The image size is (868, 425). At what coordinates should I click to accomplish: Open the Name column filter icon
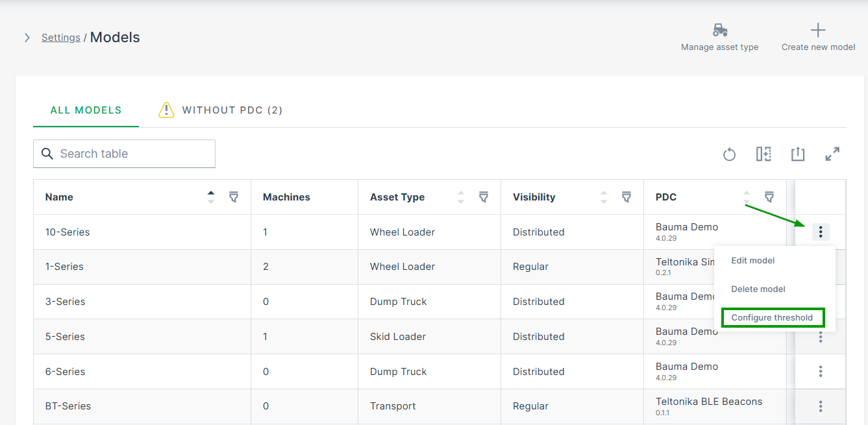(x=234, y=197)
